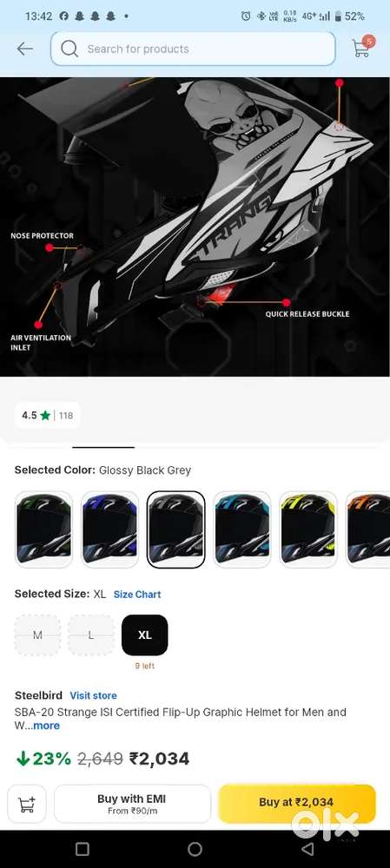Tap the Android recent apps square
The image size is (390, 868).
(82, 849)
